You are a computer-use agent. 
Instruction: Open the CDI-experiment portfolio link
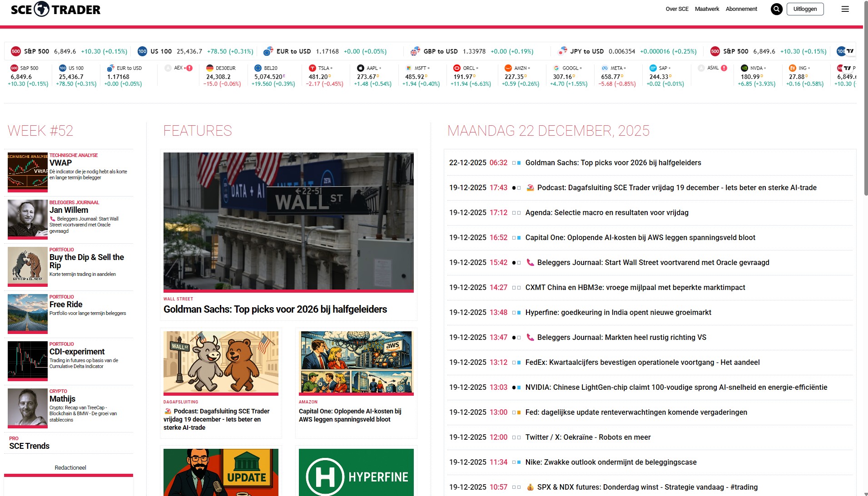[x=77, y=352]
